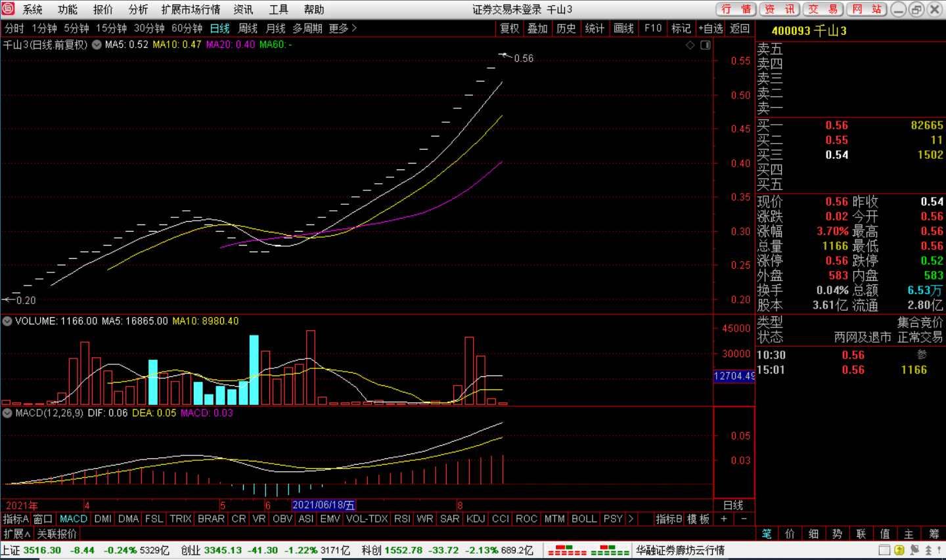Click the red 行情 button at top right
Image resolution: width=946 pixels, height=560 pixels.
[x=736, y=9]
